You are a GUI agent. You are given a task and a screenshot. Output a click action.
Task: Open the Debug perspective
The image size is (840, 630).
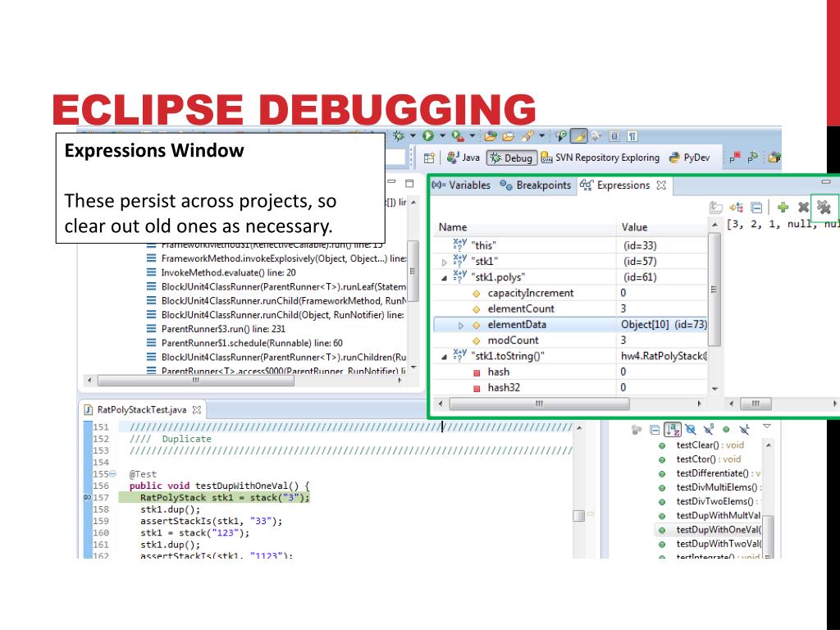pos(512,157)
